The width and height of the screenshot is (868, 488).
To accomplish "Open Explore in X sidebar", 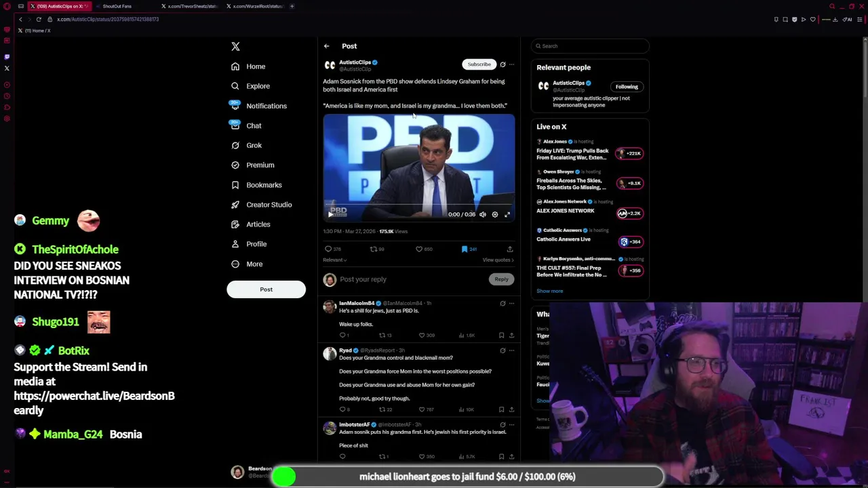I will pos(250,86).
